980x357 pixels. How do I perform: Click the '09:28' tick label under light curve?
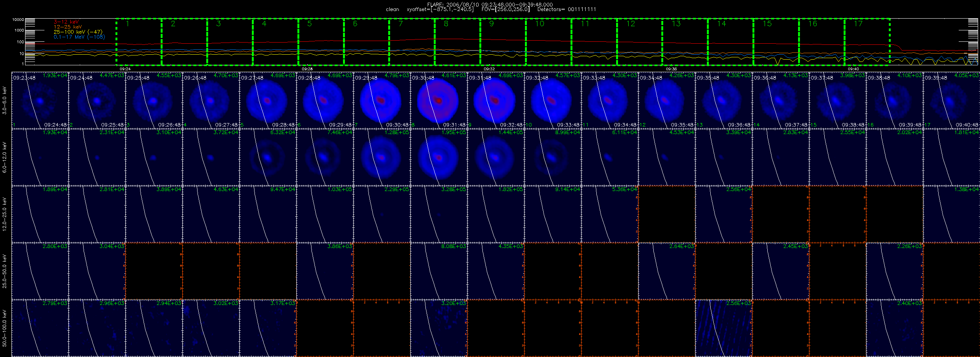coord(307,69)
